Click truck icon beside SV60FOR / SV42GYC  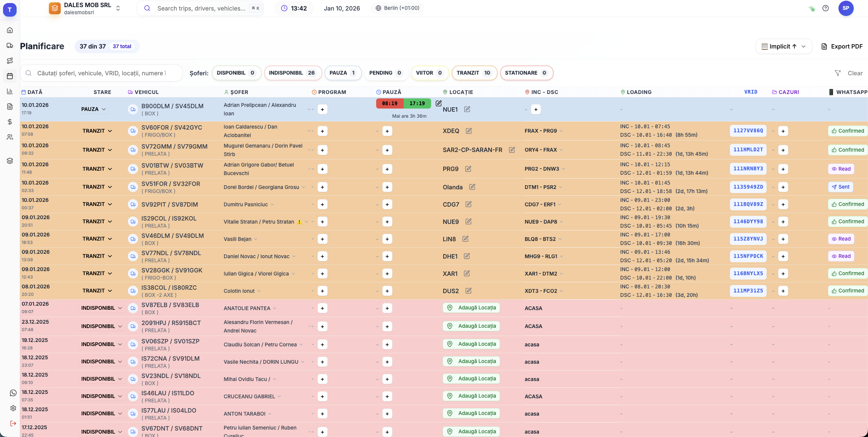133,131
